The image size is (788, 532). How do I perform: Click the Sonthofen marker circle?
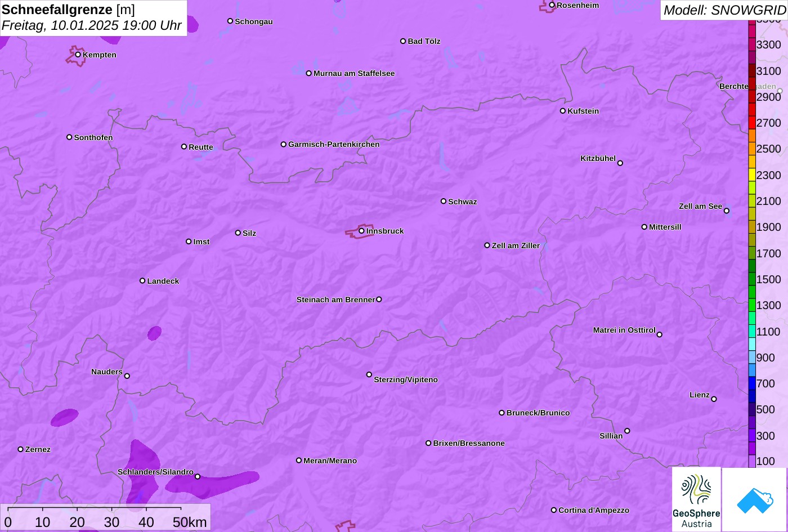coord(69,137)
